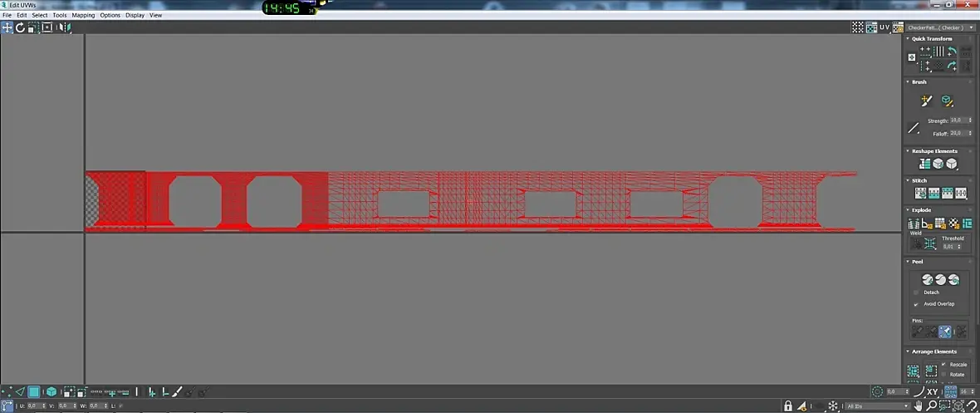This screenshot has width=980, height=413.
Task: Open the CheckerPattern texture dropdown
Action: (941, 27)
